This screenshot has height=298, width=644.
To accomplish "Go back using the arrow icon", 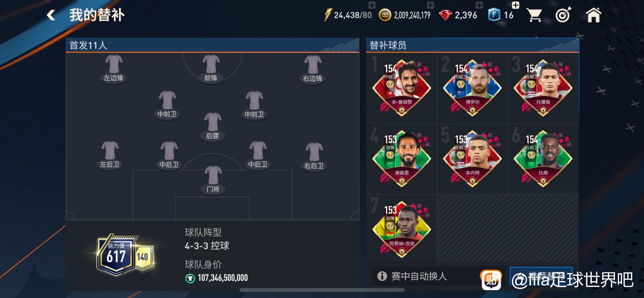I will click(x=51, y=15).
